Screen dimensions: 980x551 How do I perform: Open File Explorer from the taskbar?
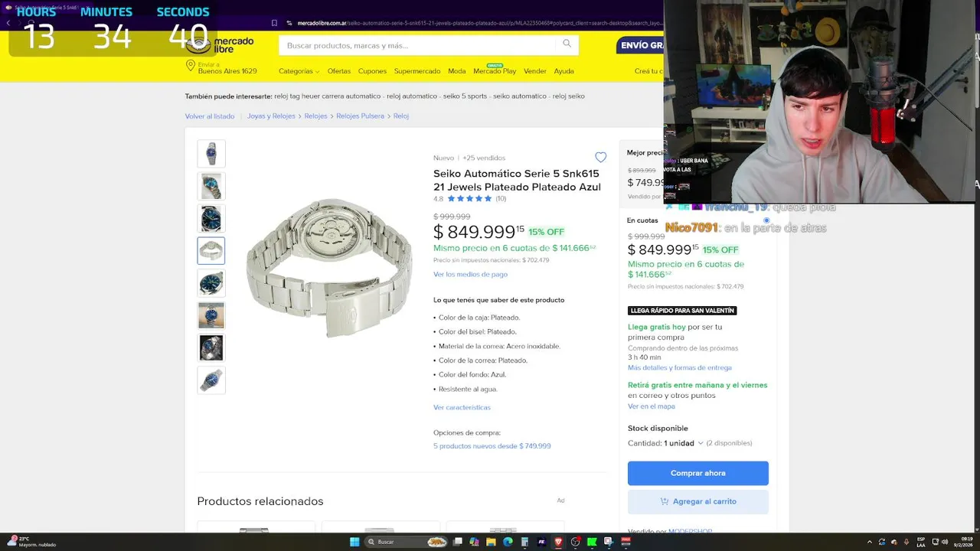point(491,542)
